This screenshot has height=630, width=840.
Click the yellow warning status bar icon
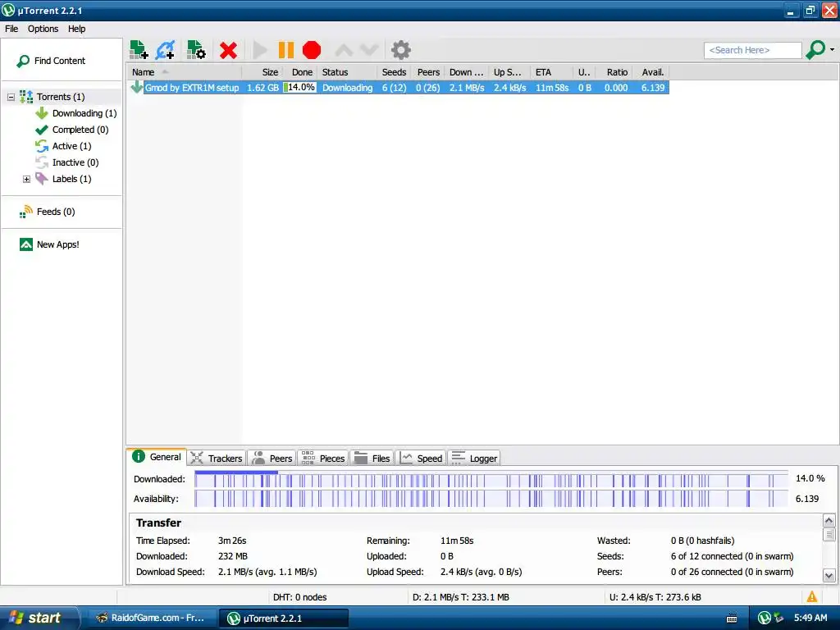pyautogui.click(x=811, y=597)
